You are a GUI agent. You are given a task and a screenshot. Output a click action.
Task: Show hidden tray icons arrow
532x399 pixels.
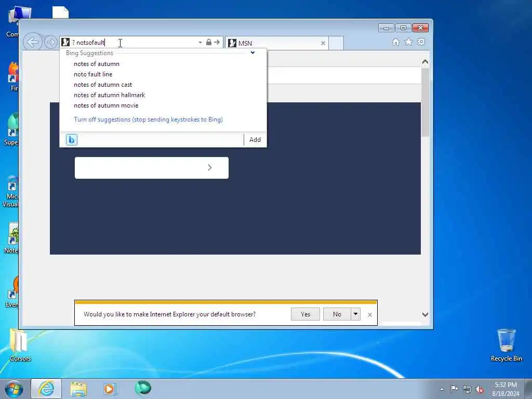tap(442, 390)
